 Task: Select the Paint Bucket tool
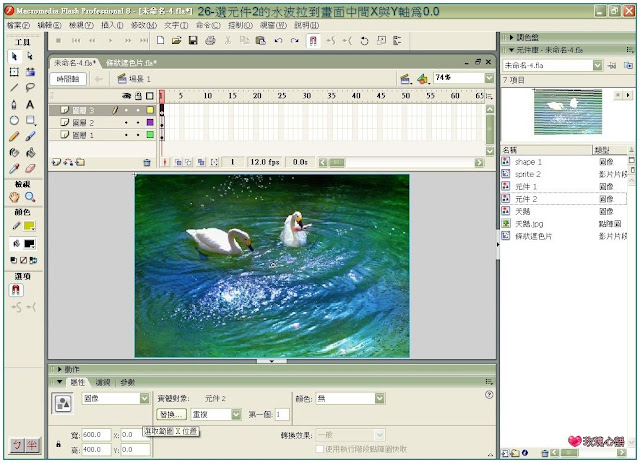[x=30, y=153]
